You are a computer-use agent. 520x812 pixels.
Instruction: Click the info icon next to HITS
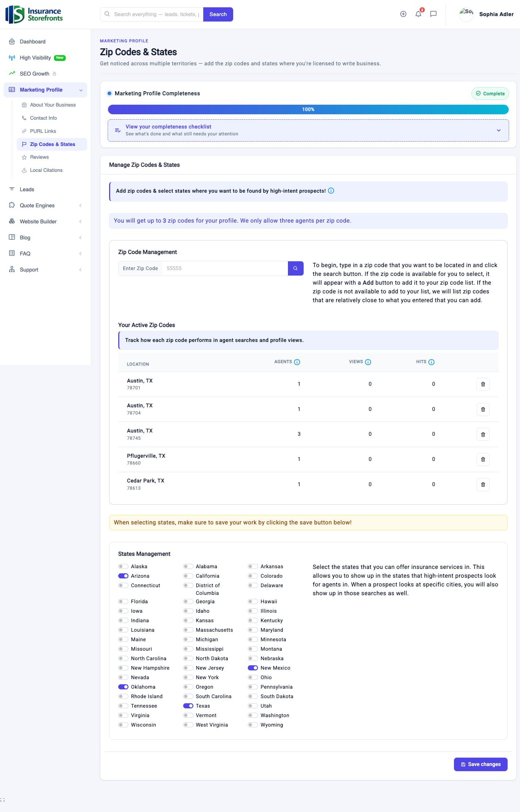click(x=431, y=362)
